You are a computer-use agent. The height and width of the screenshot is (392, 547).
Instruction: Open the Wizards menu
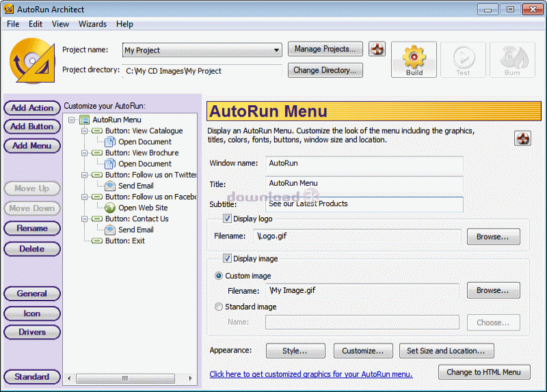[x=92, y=24]
